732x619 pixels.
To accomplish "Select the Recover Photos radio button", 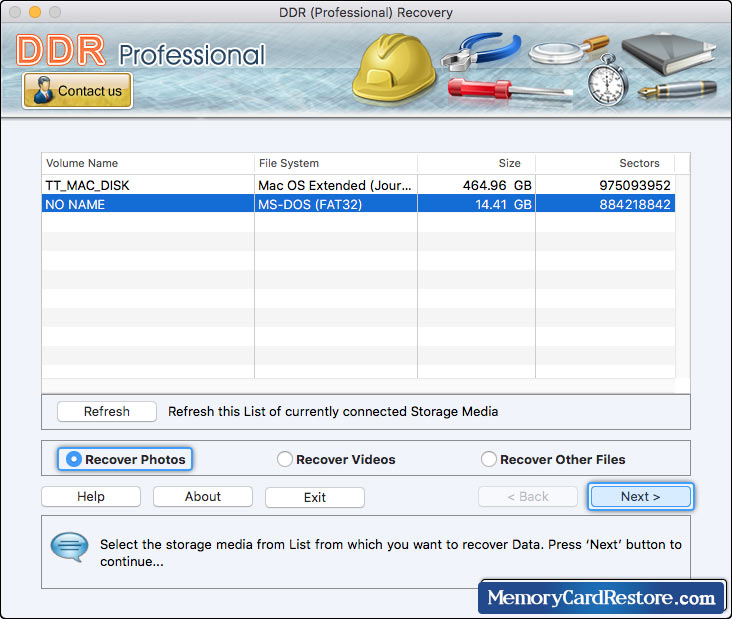I will (125, 459).
